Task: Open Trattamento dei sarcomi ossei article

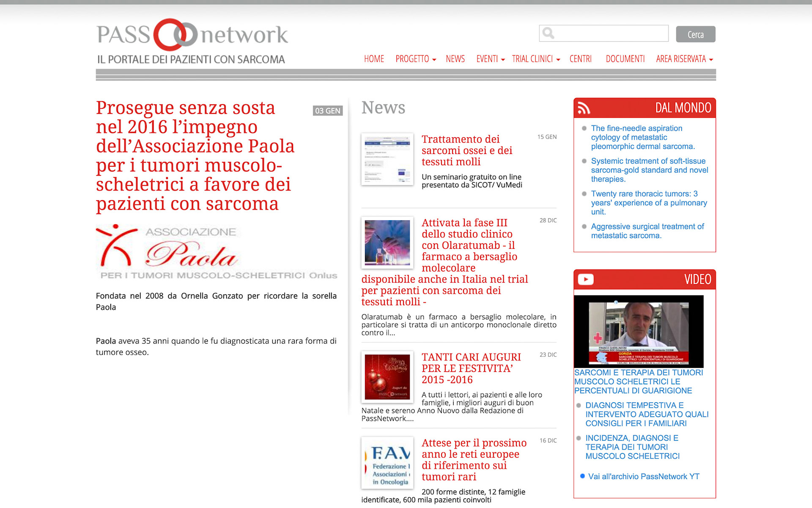Action: (467, 150)
